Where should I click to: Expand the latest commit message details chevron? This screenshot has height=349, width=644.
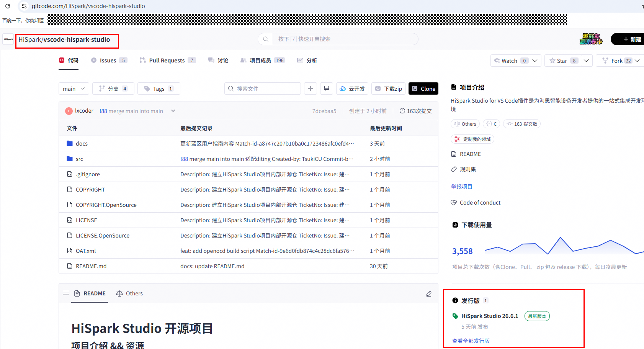tap(173, 111)
